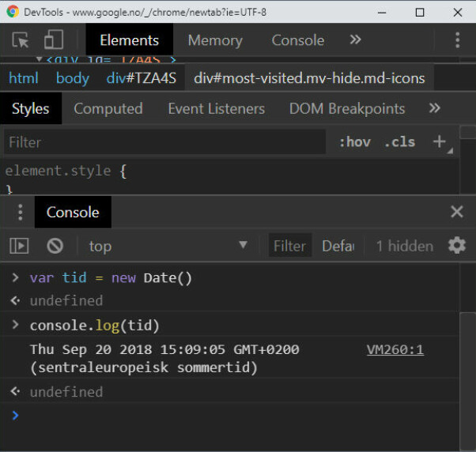The height and width of the screenshot is (452, 476).
Task: Click the var tid = new Date() entry
Action: point(111,277)
